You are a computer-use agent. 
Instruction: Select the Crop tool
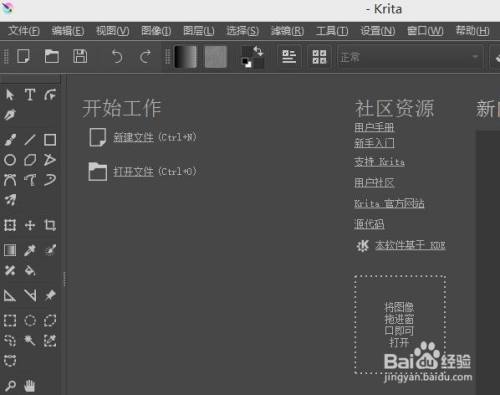[50, 225]
